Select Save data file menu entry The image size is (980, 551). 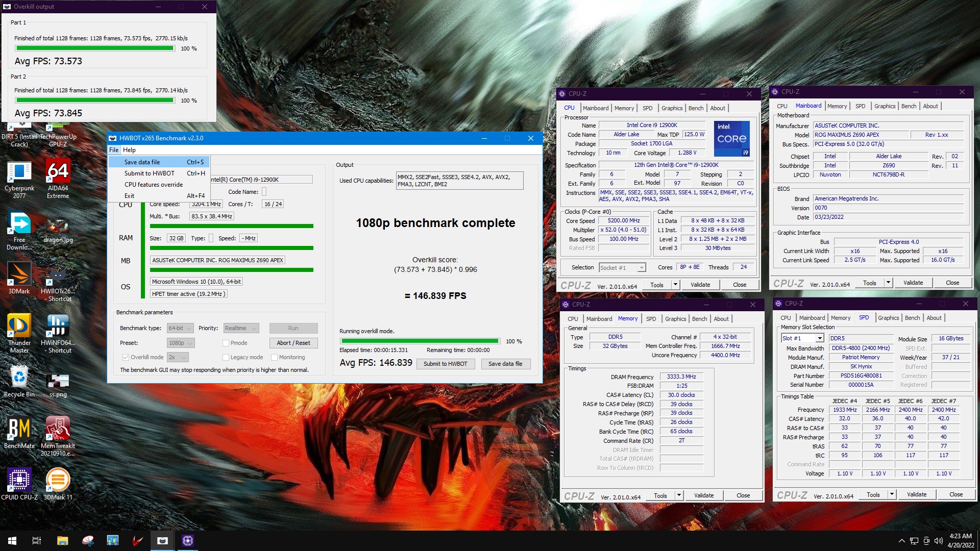(159, 162)
